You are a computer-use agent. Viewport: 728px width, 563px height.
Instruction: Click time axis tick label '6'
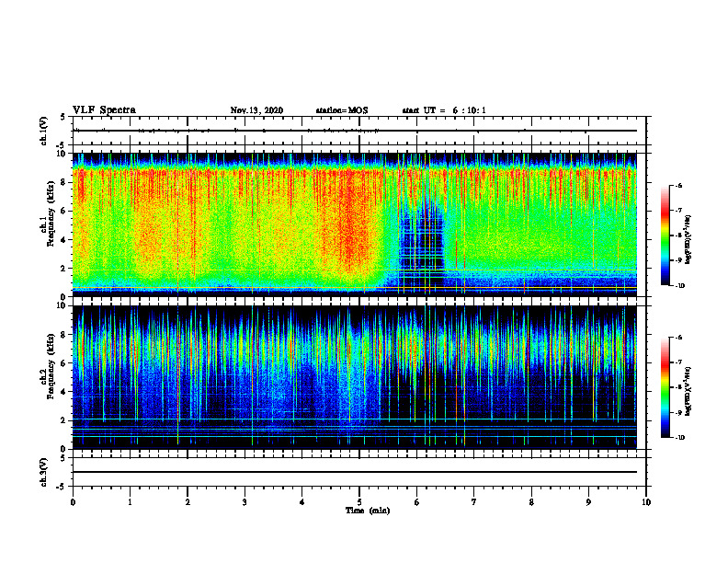pyautogui.click(x=417, y=502)
